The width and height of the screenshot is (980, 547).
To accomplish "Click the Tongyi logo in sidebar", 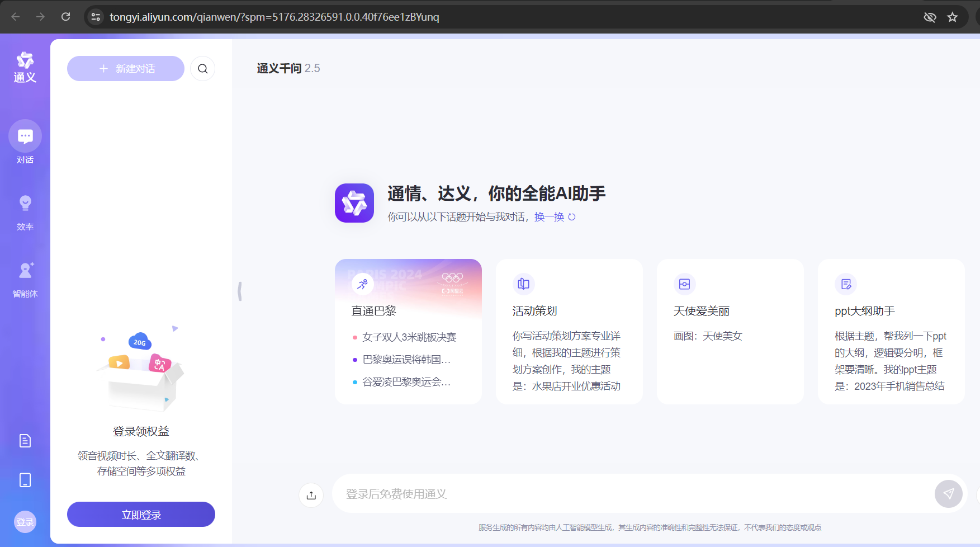I will pos(25,67).
